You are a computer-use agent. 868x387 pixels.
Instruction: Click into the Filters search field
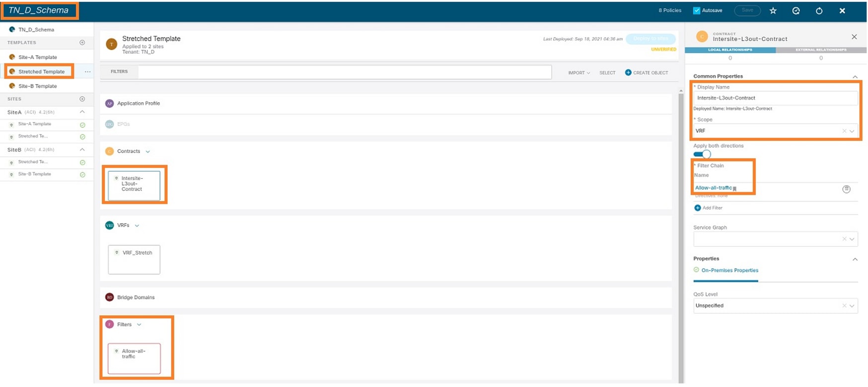coord(345,72)
